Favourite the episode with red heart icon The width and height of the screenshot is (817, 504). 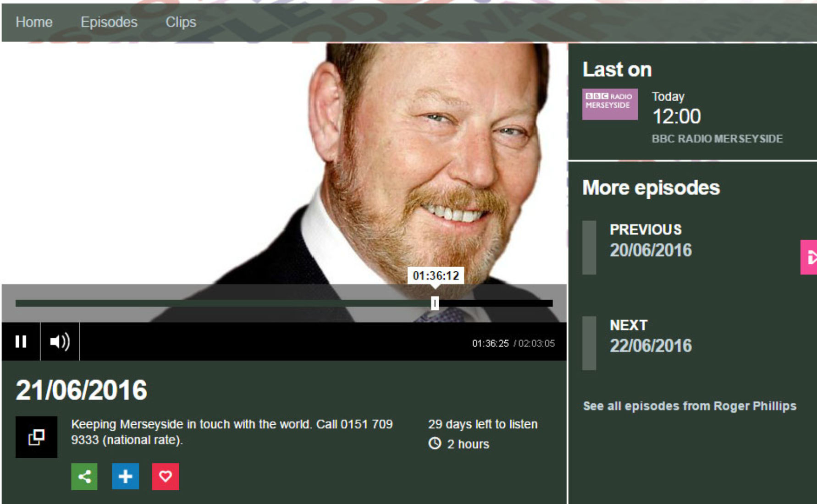coord(166,477)
